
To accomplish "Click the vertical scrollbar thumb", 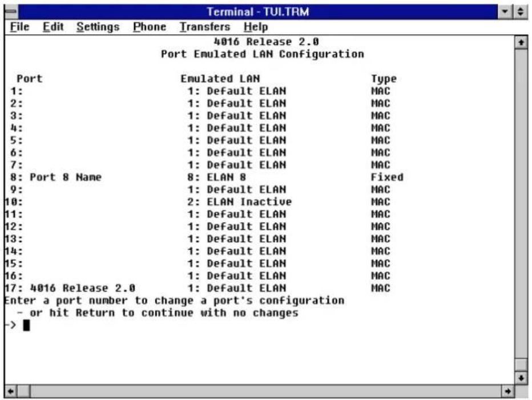I will 521,365.
